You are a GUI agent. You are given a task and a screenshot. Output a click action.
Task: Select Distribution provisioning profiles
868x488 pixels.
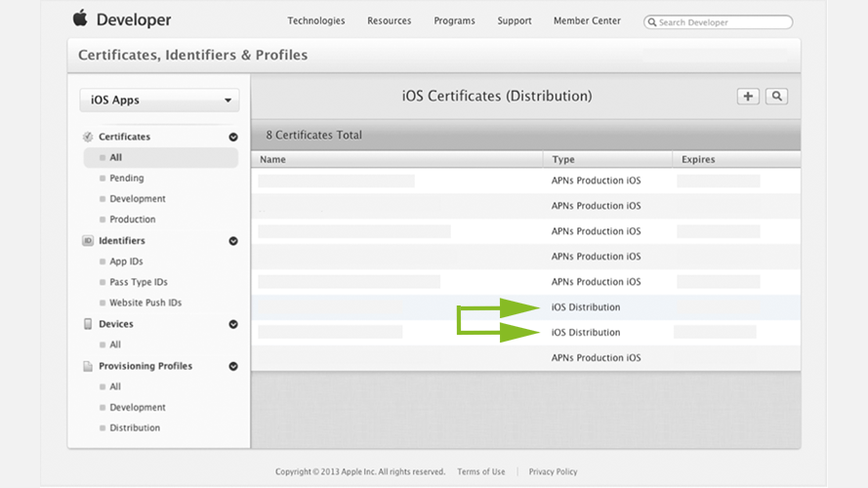coord(135,427)
